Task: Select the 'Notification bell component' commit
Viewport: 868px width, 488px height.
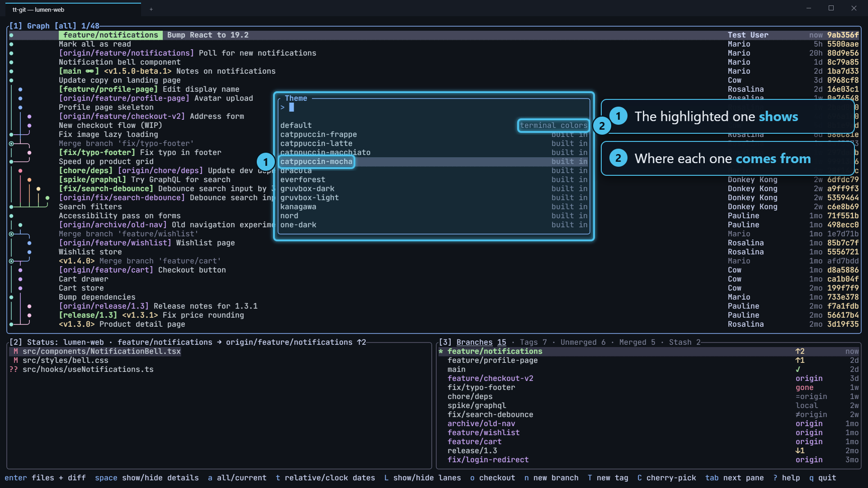Action: point(434,62)
